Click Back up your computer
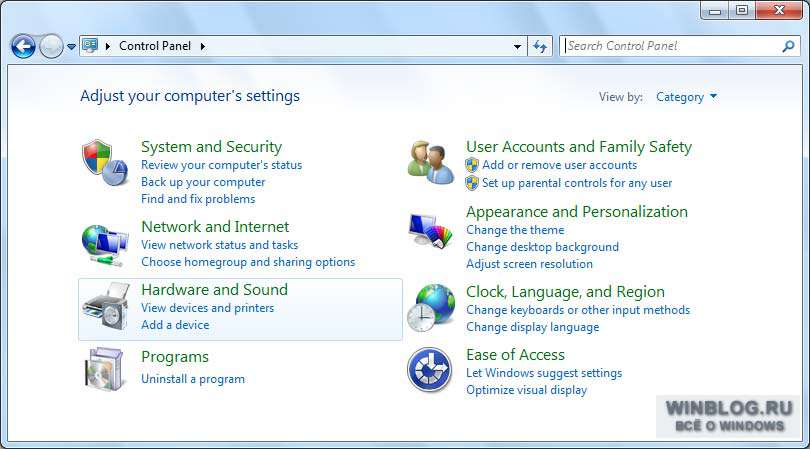 (203, 182)
